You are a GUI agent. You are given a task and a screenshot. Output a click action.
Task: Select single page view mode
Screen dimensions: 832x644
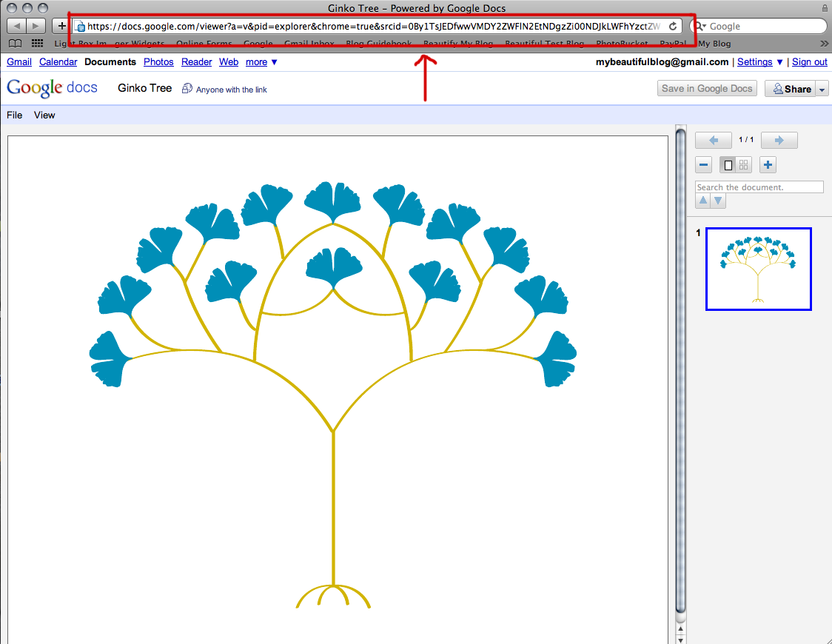(x=728, y=164)
